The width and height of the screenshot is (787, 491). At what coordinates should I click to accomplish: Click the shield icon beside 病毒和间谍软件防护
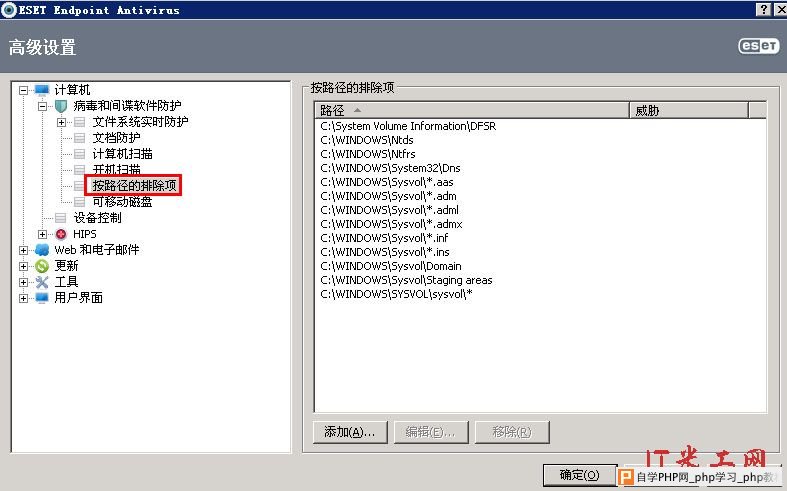(61, 106)
